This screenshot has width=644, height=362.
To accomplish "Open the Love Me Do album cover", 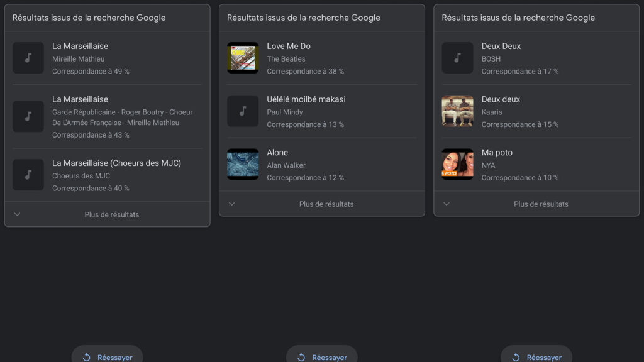I will pyautogui.click(x=243, y=58).
